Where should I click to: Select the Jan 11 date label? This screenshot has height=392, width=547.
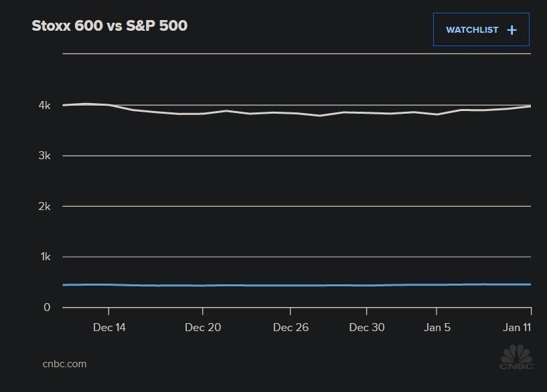click(x=517, y=327)
